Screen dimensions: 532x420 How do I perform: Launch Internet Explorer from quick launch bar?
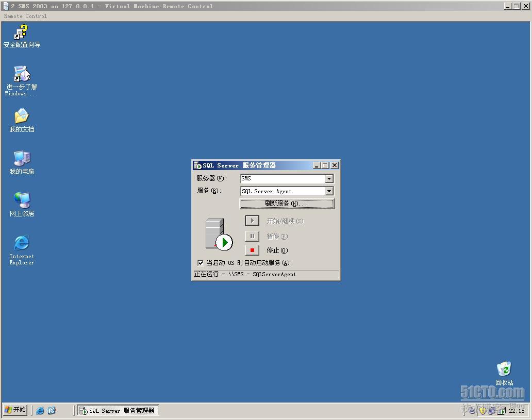point(40,411)
